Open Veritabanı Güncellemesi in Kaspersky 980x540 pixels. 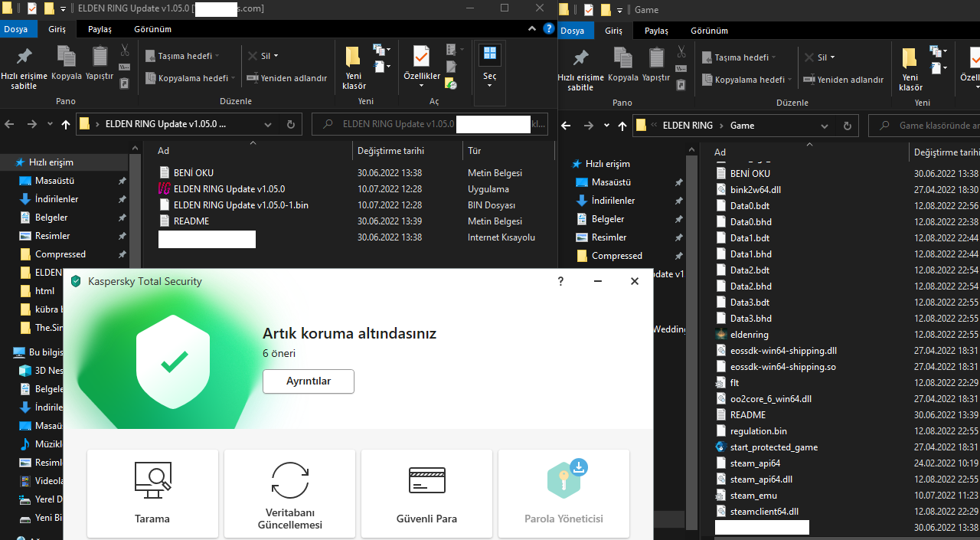pyautogui.click(x=289, y=493)
